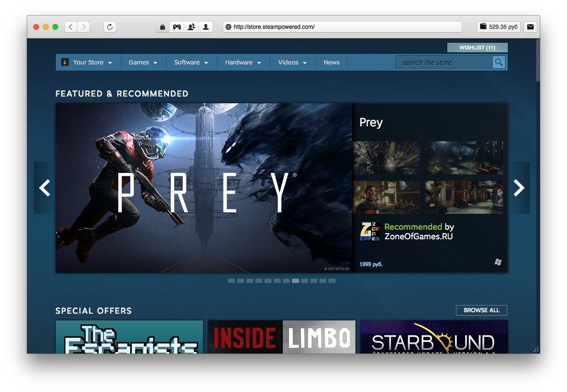Open The Escapists special offer
The width and height of the screenshot is (567, 392).
(129, 337)
